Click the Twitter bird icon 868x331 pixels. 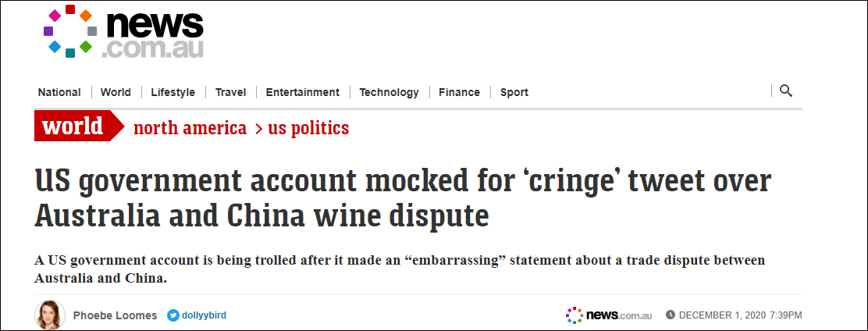tap(173, 315)
